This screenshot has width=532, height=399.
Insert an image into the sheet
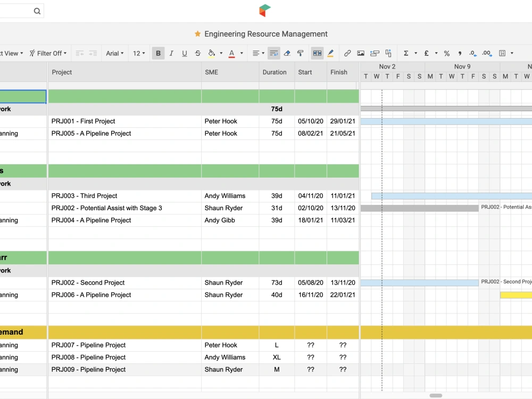[361, 53]
